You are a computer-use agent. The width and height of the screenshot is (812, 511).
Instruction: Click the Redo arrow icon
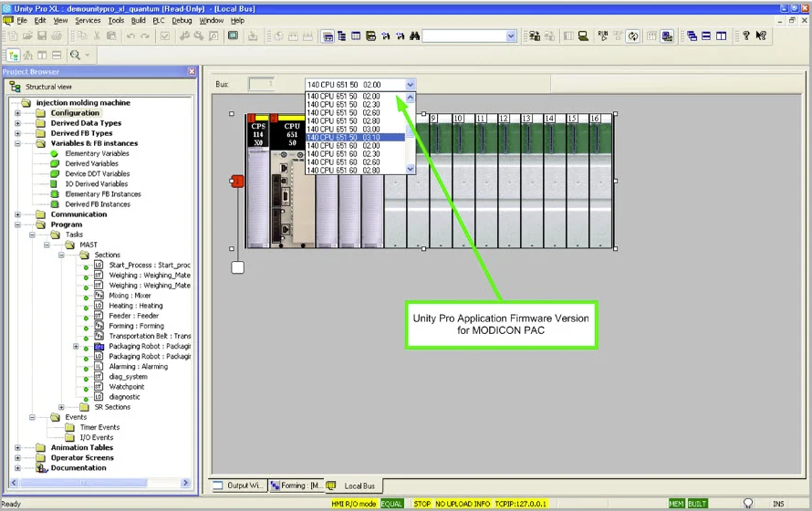(145, 36)
